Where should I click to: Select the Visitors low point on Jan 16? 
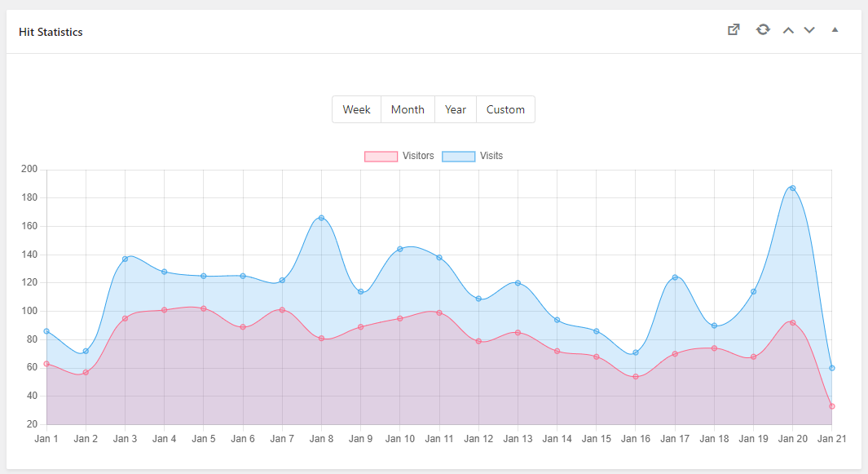(636, 377)
